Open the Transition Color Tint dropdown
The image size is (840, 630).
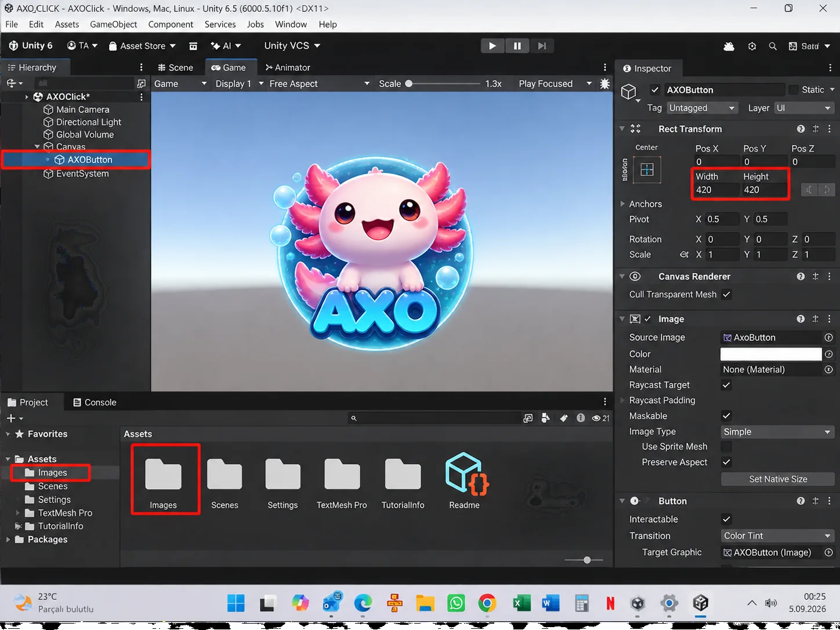coord(777,535)
